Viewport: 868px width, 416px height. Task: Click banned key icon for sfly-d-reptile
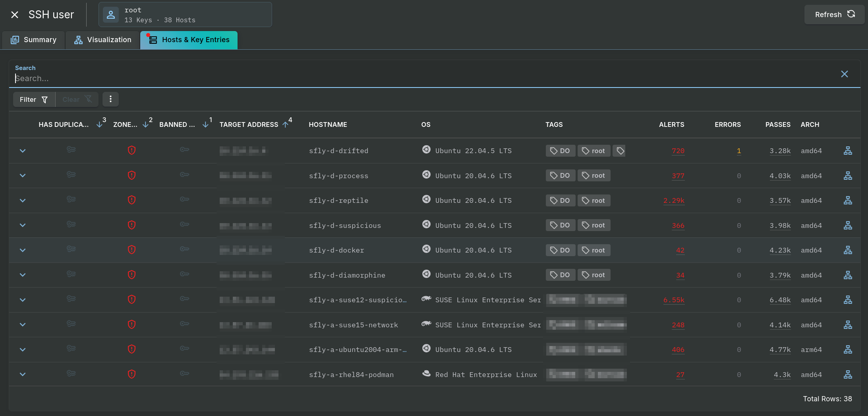[x=184, y=199]
